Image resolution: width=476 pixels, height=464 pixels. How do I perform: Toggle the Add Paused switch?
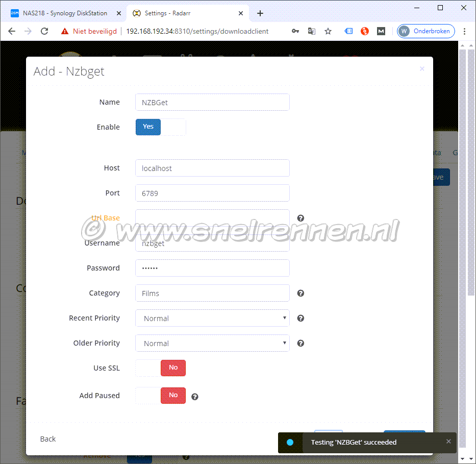pos(161,396)
